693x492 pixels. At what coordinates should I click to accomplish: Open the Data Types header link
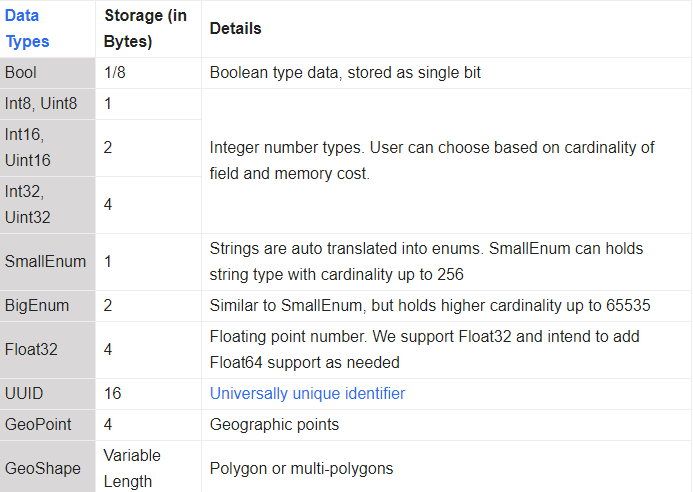coord(27,28)
